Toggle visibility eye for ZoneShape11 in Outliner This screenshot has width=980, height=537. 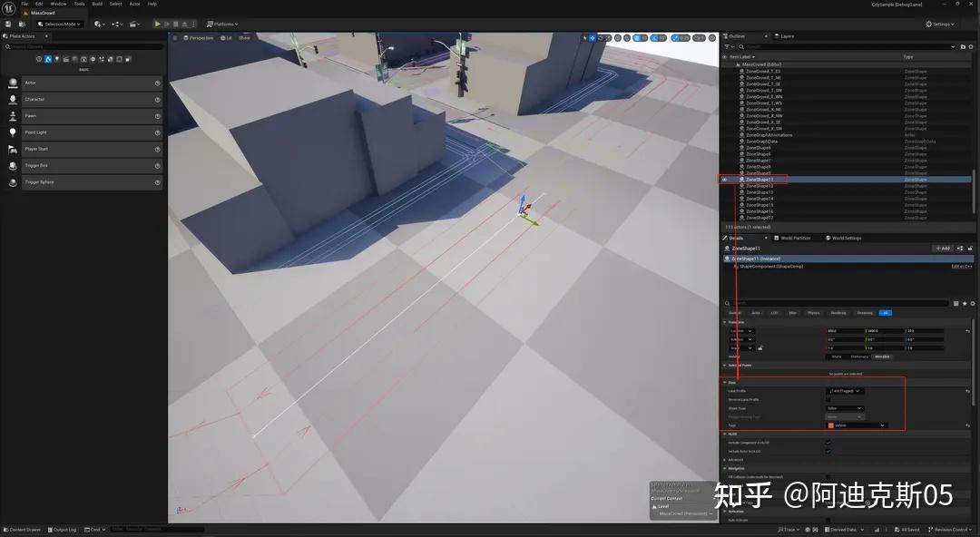tap(724, 179)
